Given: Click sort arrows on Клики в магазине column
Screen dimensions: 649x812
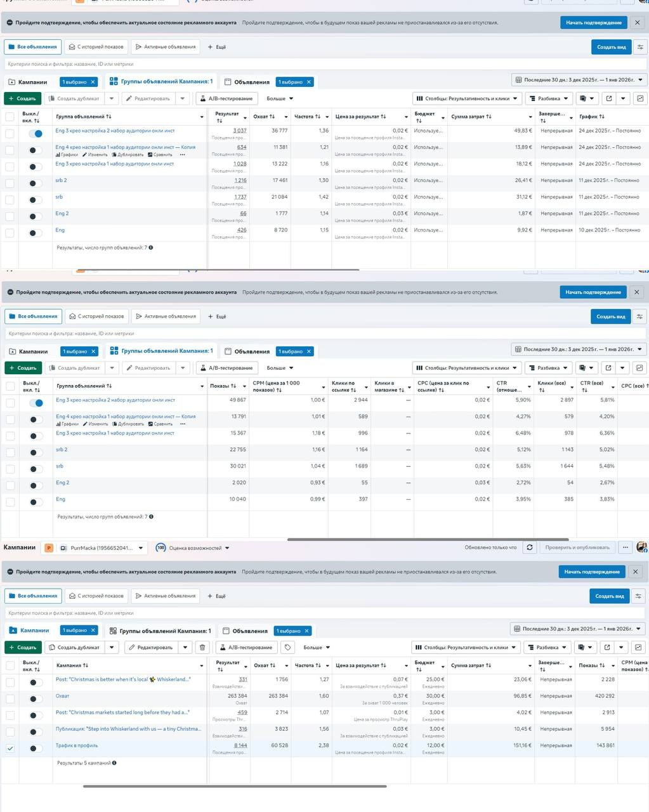Looking at the screenshot, I should pos(401,390).
